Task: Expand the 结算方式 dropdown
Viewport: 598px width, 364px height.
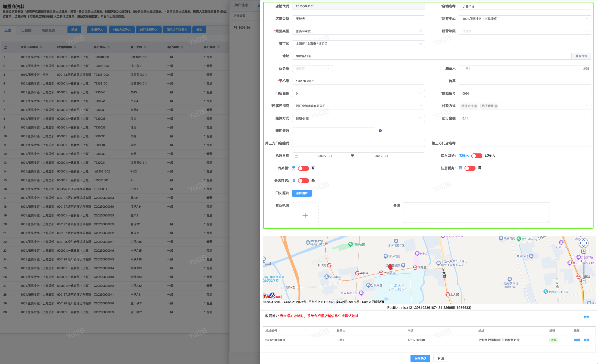Action: coord(358,118)
